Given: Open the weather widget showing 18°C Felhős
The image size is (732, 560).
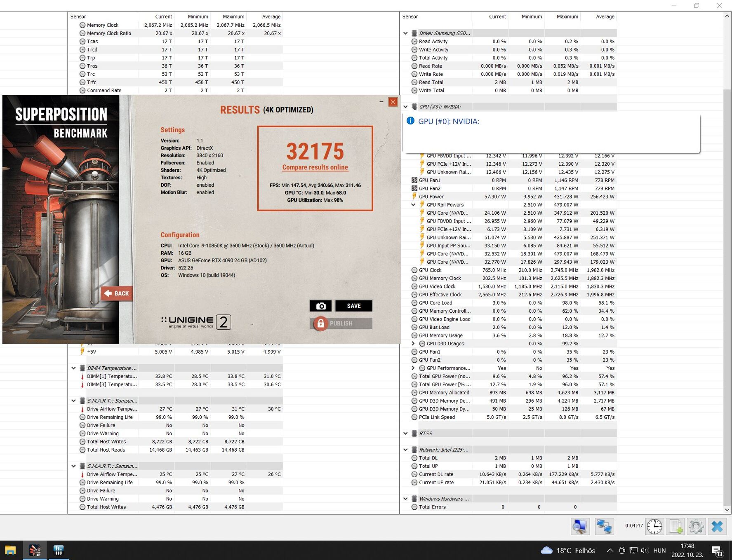Looking at the screenshot, I should [x=568, y=551].
